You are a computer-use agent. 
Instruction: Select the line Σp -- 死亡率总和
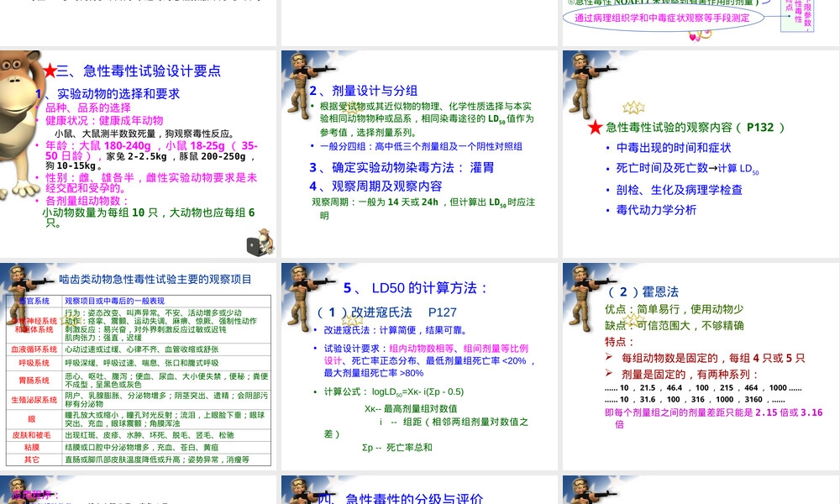[397, 447]
